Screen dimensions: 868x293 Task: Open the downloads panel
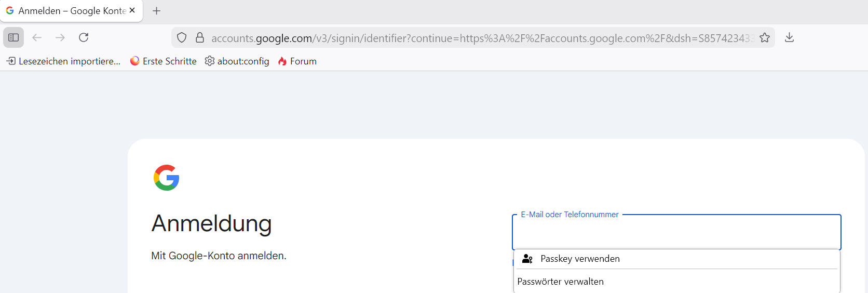[789, 37]
